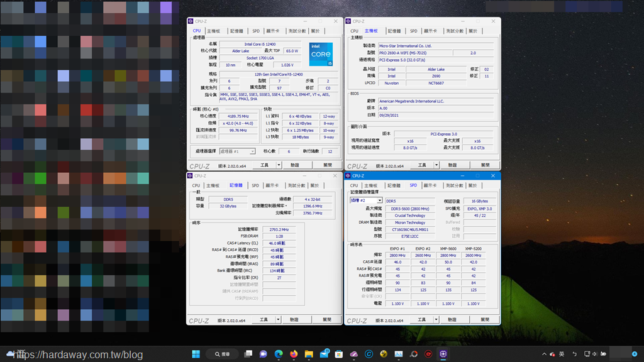Open the taskbar search box
Viewport: 644px width, 362px height.
(223, 354)
